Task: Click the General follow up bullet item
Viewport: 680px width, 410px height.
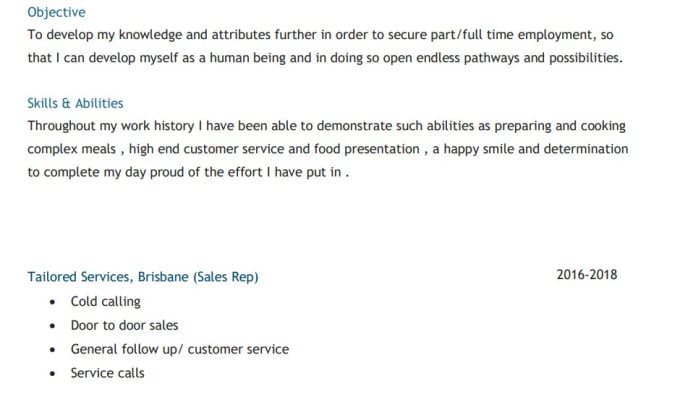Action: (x=180, y=349)
